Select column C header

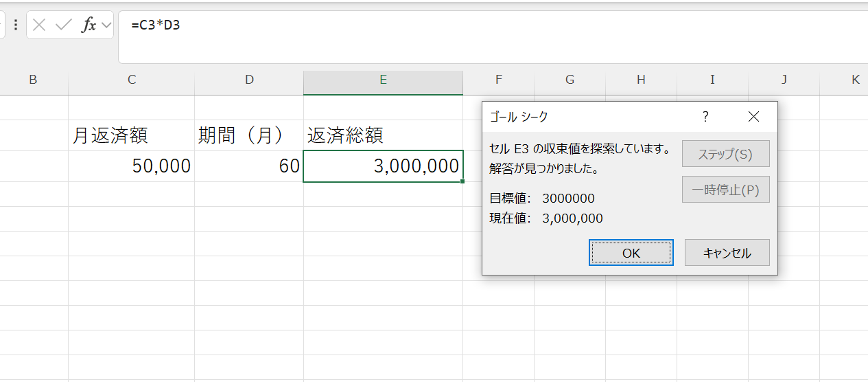click(132, 80)
